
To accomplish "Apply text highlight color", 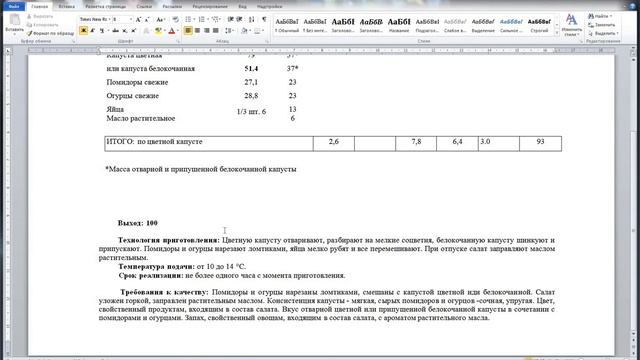I will tap(158, 31).
